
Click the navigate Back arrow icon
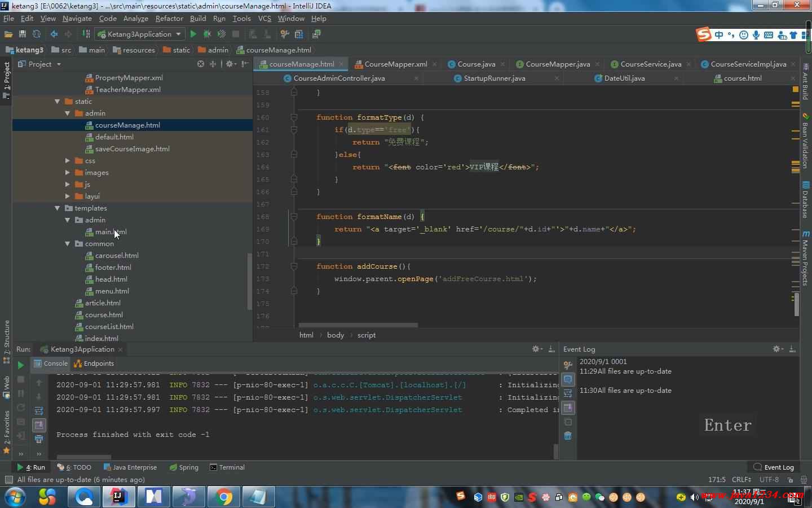click(x=54, y=34)
